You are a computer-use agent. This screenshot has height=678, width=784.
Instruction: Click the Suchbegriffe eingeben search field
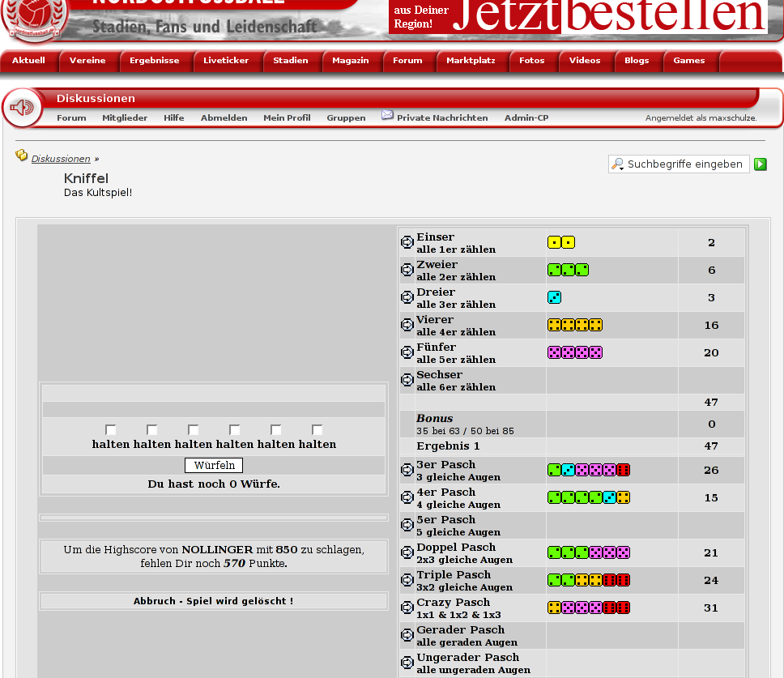click(684, 164)
